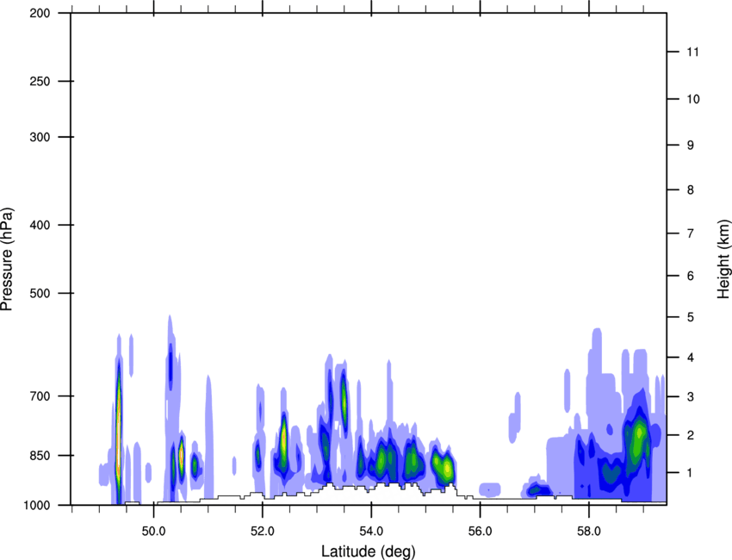Click the 54.0 latitude tick label
Screen dimensions: 732x560
(x=371, y=532)
